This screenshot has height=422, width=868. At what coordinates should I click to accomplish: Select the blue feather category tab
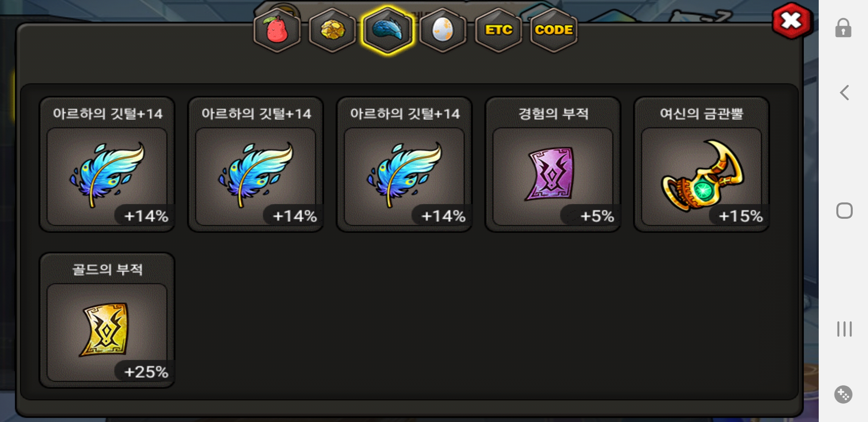click(387, 30)
